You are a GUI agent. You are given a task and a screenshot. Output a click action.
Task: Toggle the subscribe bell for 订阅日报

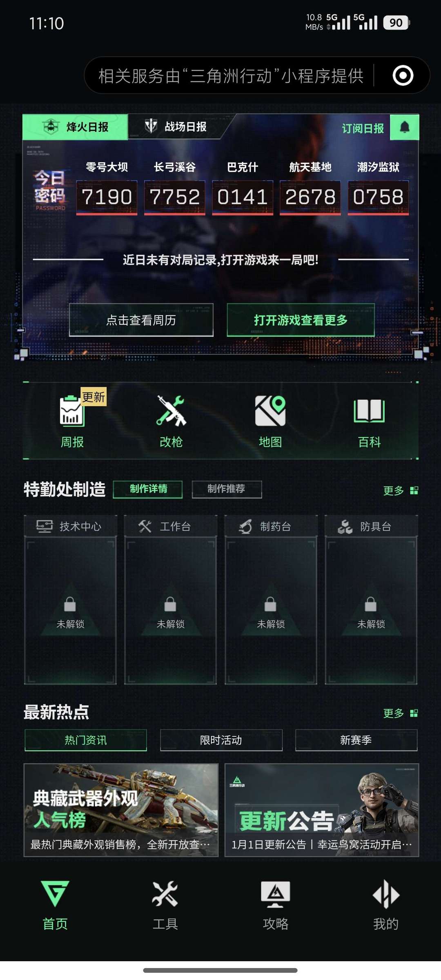(404, 127)
